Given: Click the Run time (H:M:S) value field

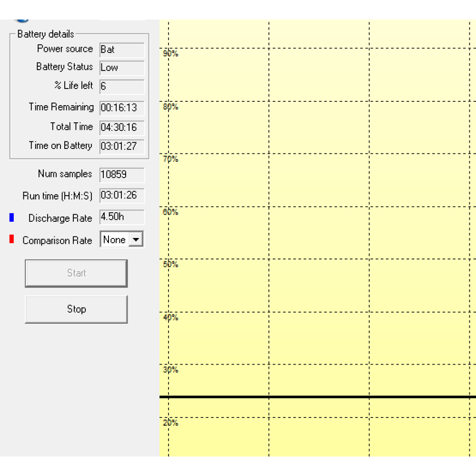Looking at the screenshot, I should tap(122, 196).
